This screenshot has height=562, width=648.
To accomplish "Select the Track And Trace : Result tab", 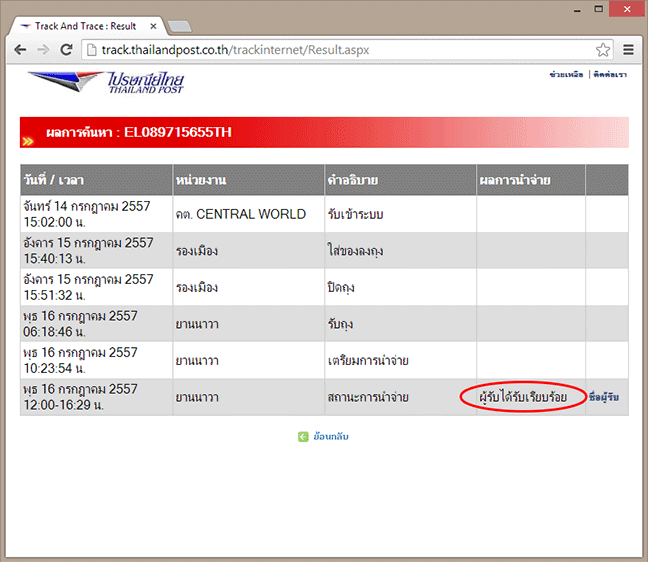I will (84, 25).
